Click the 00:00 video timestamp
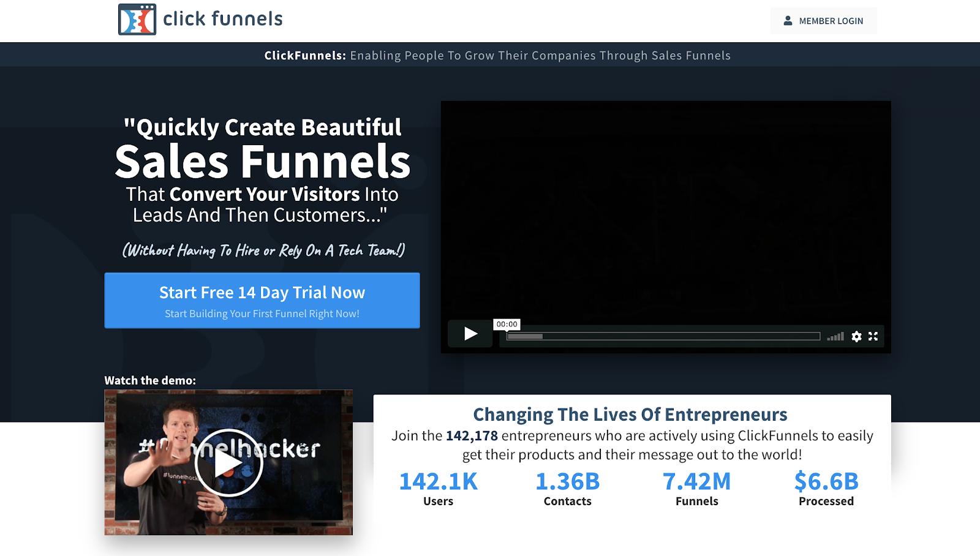Image resolution: width=980 pixels, height=556 pixels. 507,325
